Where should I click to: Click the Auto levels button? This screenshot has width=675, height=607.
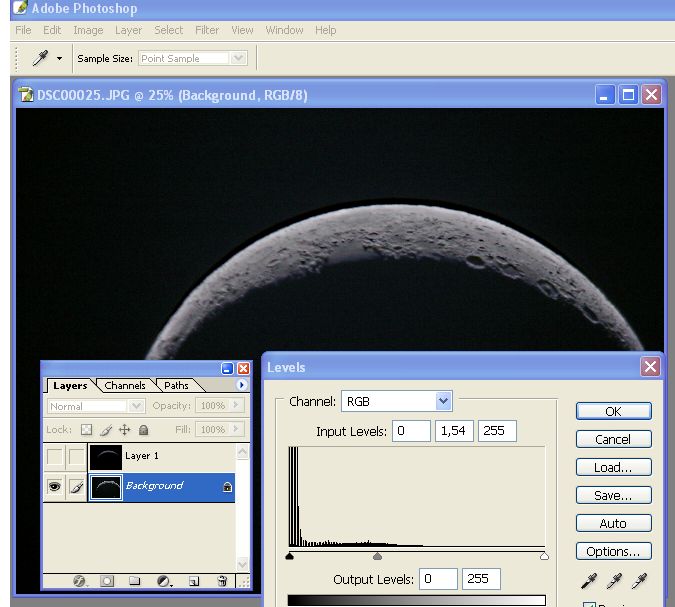pos(614,523)
